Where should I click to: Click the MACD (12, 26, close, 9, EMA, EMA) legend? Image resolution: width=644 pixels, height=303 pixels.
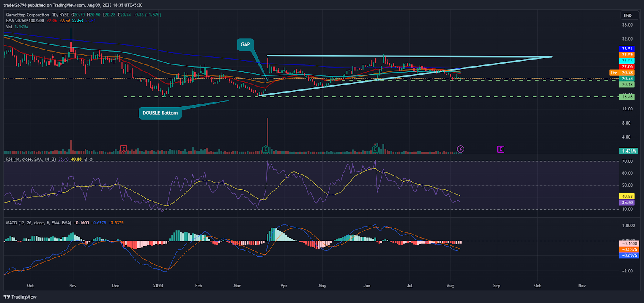pyautogui.click(x=39, y=223)
